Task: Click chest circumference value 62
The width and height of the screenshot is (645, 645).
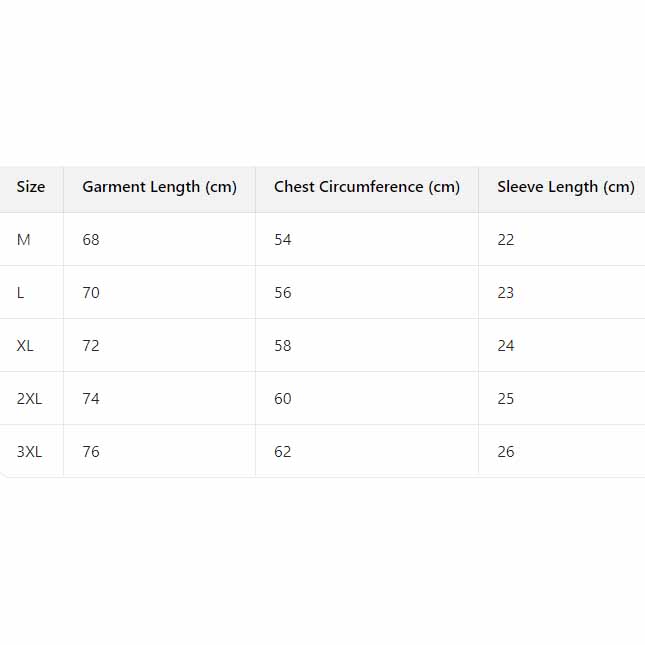Action: tap(283, 452)
